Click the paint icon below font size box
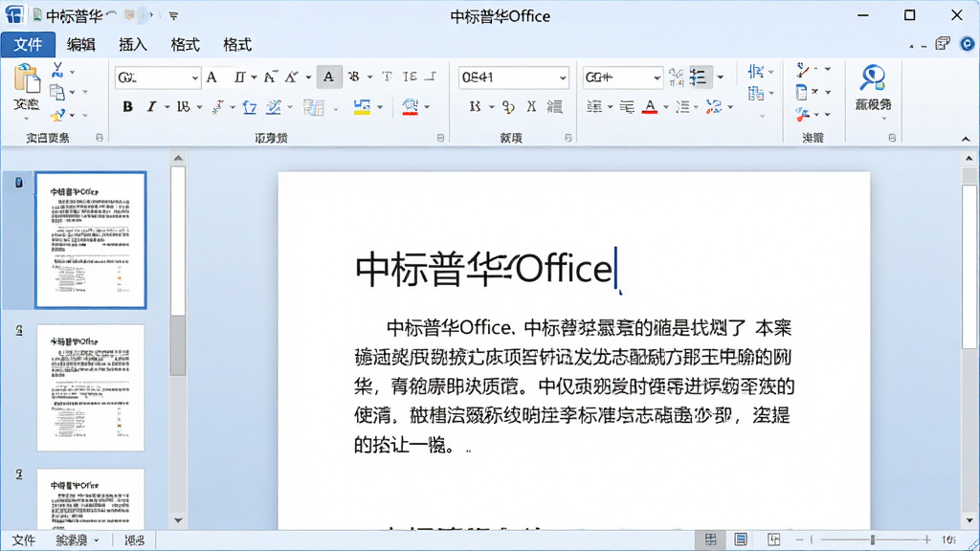Viewport: 980px width, 551px height. [508, 107]
